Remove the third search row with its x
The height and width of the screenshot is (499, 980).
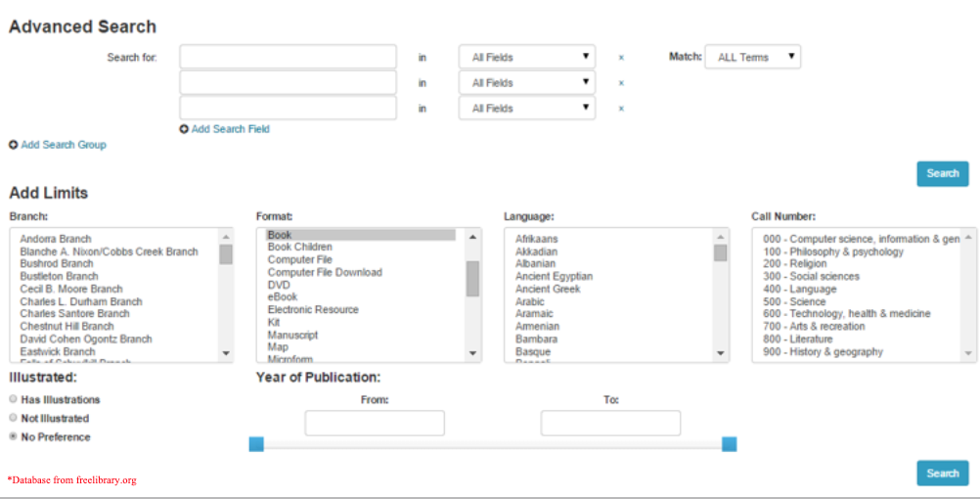coord(621,109)
